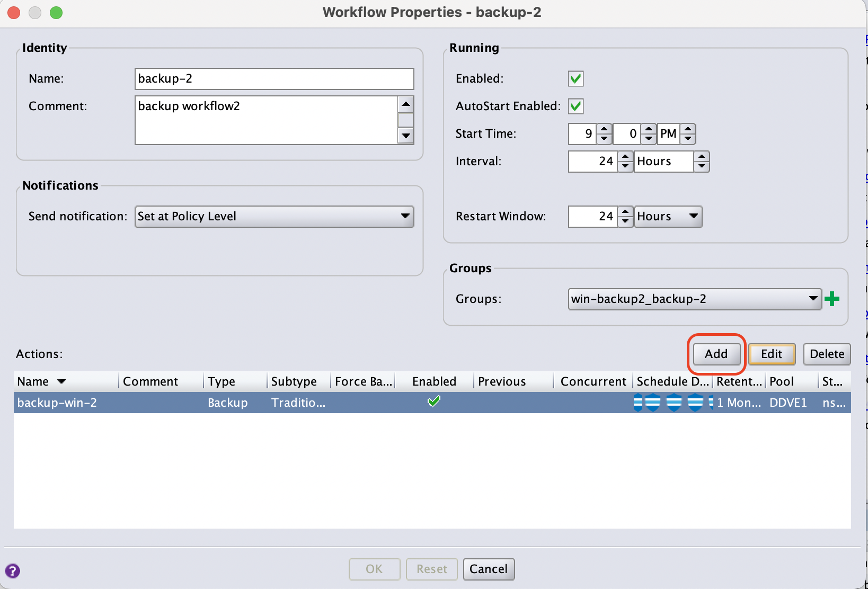868x589 pixels.
Task: Click the Restart Window number field
Action: (594, 216)
